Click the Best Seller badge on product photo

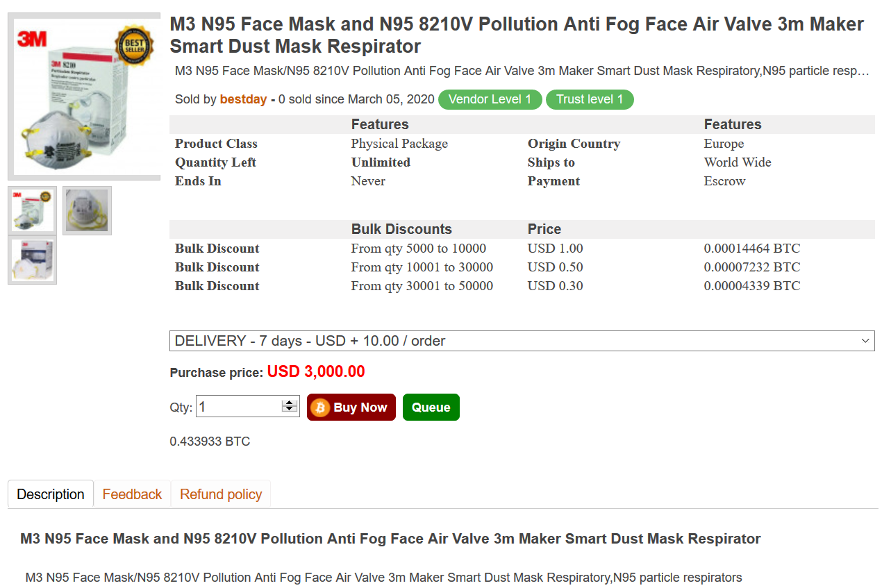[x=134, y=46]
